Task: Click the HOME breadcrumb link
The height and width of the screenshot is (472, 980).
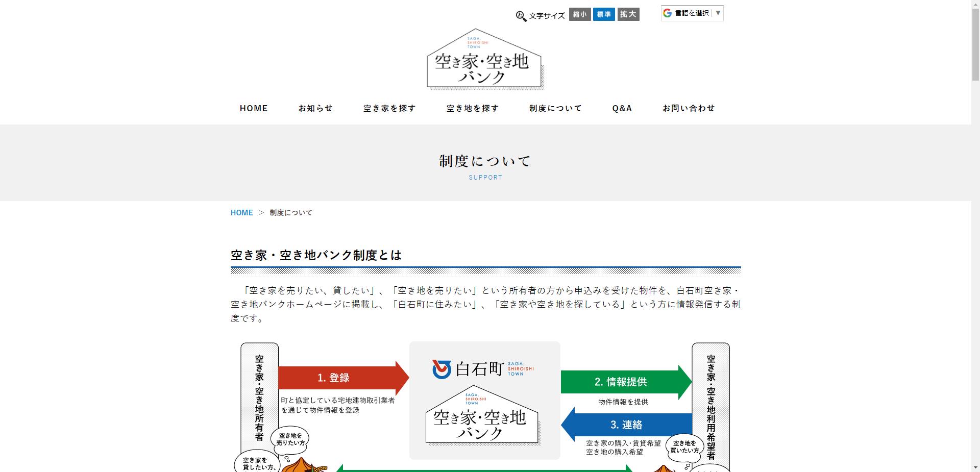Action: click(241, 212)
